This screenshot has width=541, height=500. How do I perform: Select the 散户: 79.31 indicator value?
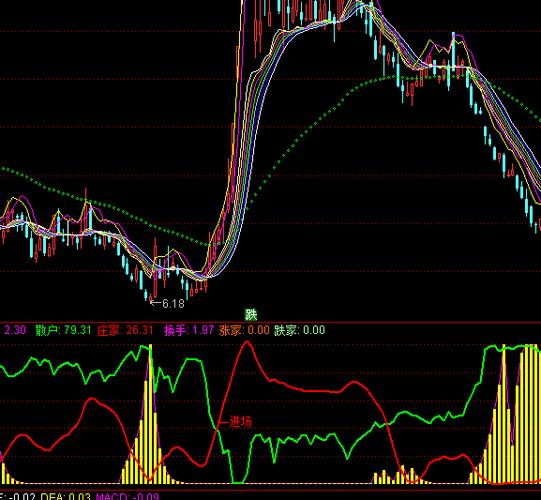(63, 330)
